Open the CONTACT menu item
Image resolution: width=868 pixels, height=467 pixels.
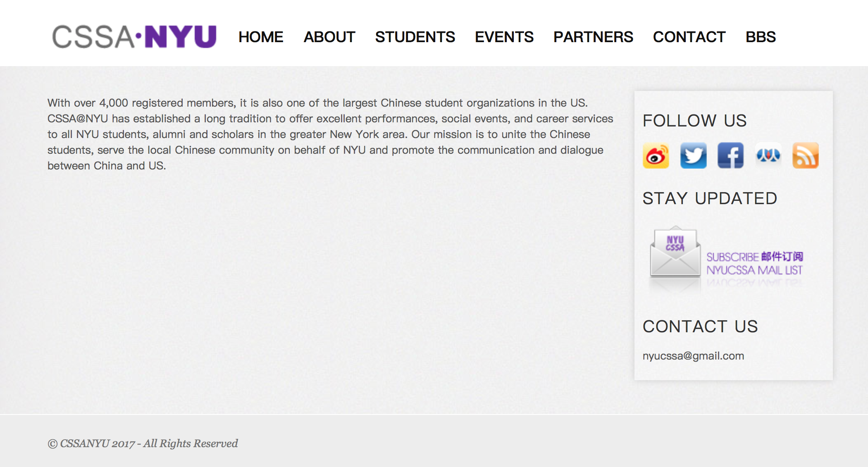(x=689, y=37)
